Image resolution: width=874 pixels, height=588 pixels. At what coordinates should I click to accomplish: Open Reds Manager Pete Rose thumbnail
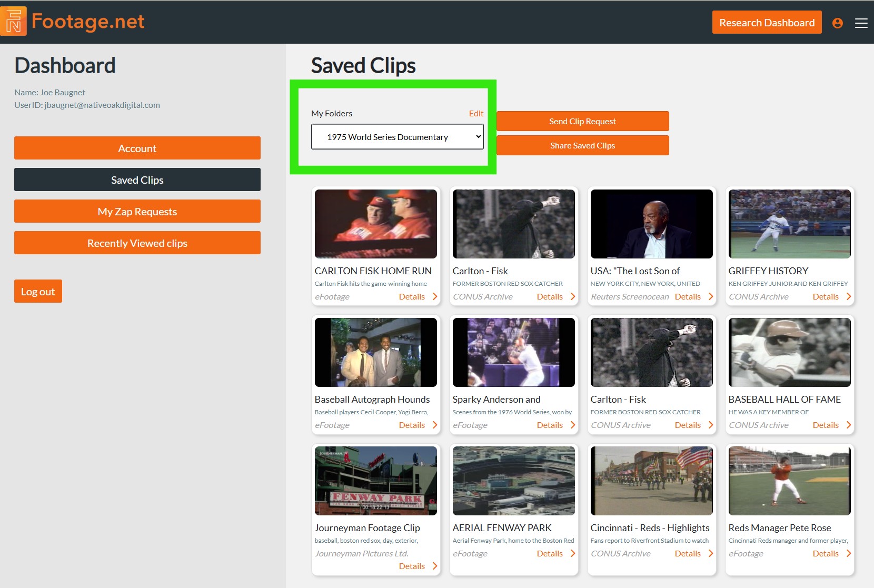[790, 481]
